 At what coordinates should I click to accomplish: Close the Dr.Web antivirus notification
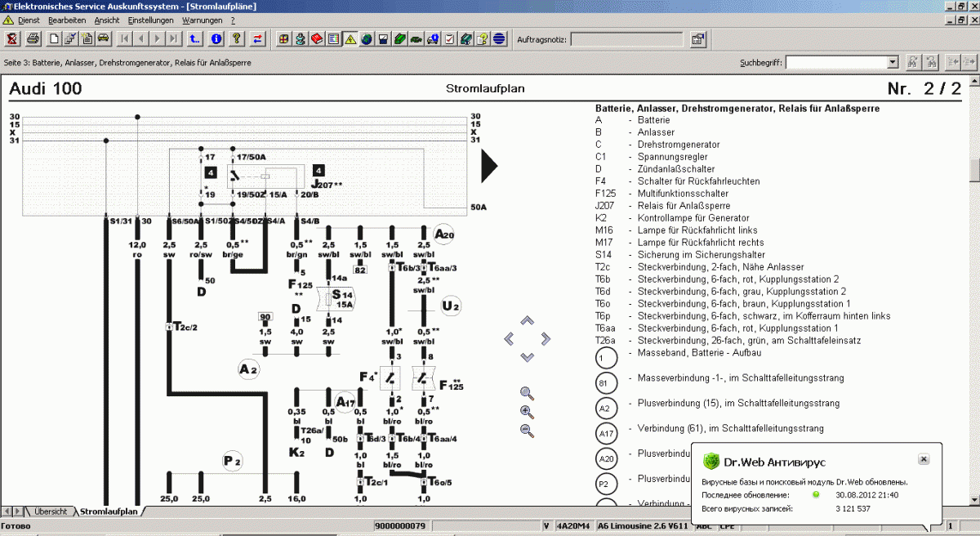tap(924, 459)
